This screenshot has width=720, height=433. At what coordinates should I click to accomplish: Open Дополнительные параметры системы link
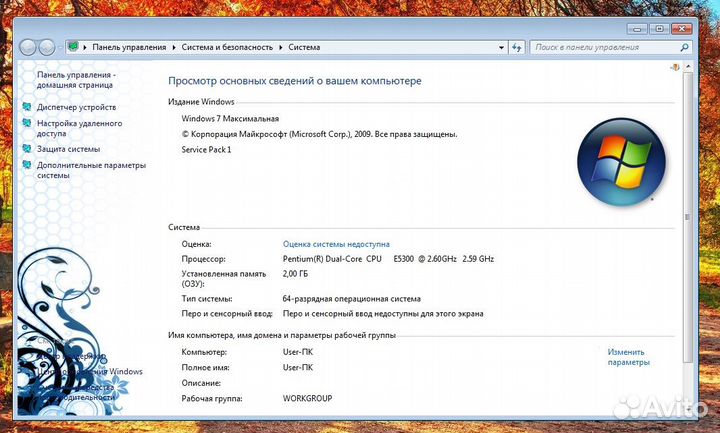[x=90, y=169]
